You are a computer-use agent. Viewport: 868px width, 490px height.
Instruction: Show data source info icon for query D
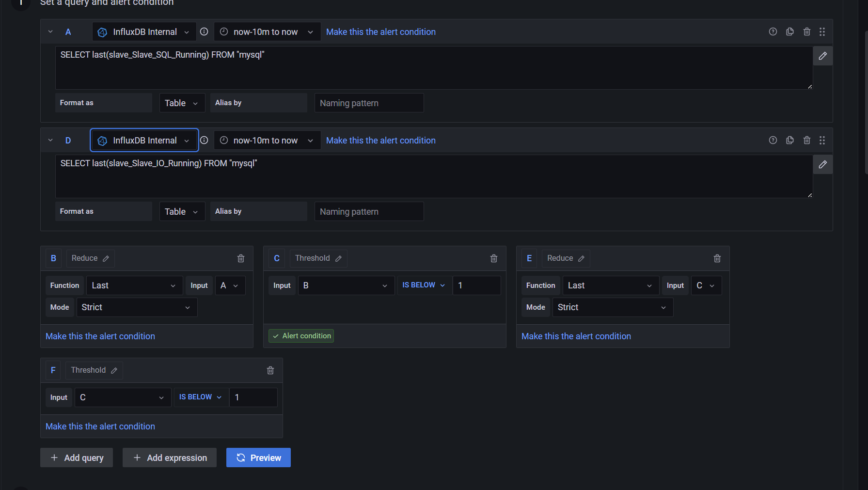(204, 140)
